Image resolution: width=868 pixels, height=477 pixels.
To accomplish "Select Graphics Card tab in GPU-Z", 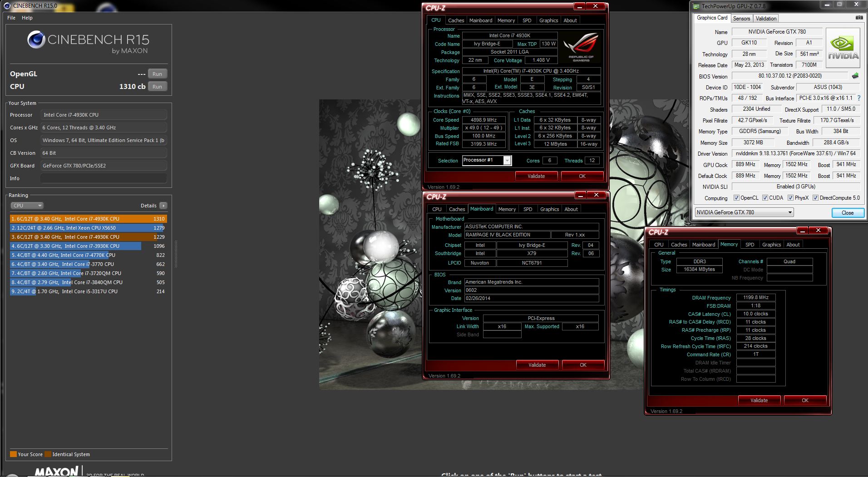I will [x=712, y=18].
